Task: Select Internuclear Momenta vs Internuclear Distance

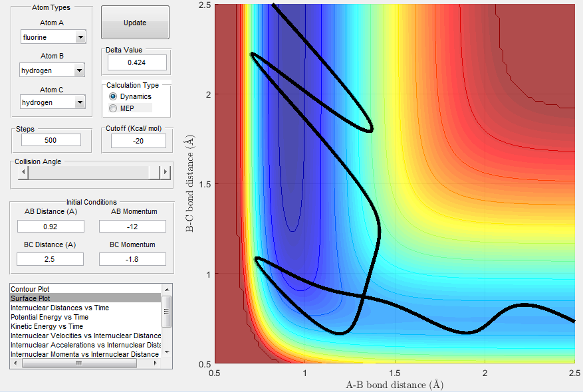Action: click(86, 354)
